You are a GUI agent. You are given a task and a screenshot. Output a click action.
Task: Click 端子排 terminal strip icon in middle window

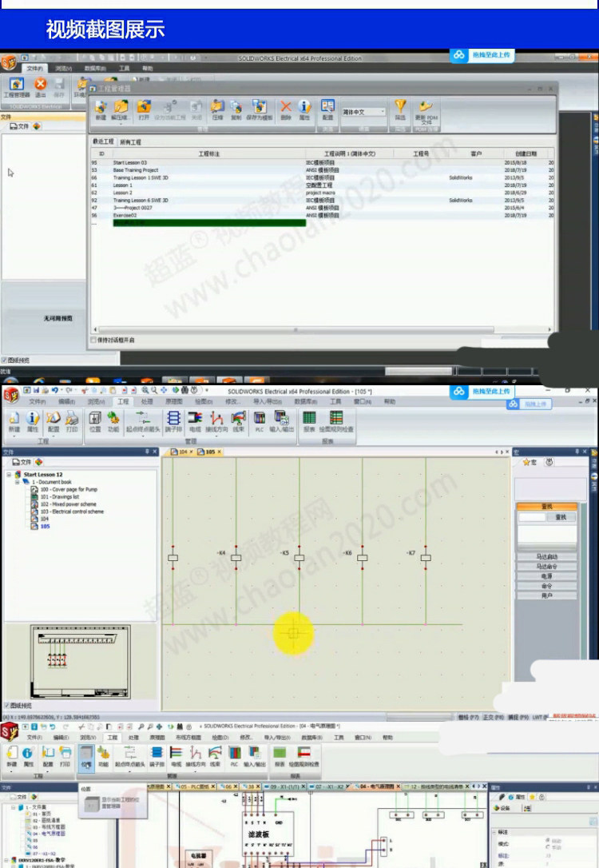pos(173,422)
